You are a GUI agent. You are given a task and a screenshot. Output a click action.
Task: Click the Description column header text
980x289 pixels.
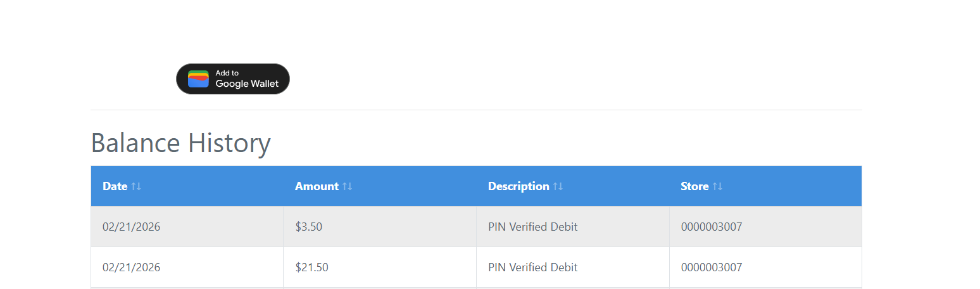coord(518,186)
